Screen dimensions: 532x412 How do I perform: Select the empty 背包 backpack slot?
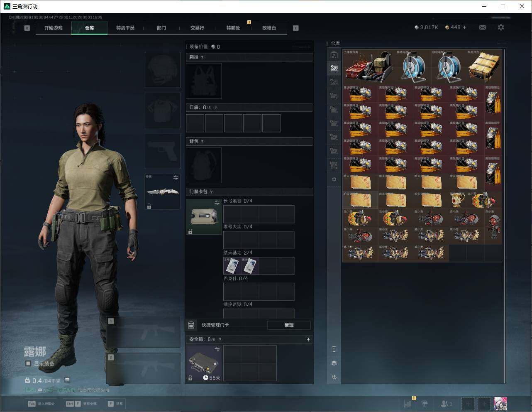click(x=204, y=165)
